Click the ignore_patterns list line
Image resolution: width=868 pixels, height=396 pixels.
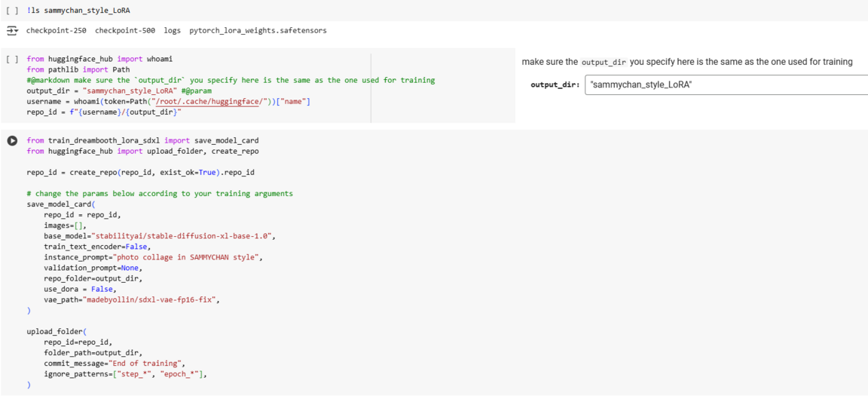coord(125,374)
